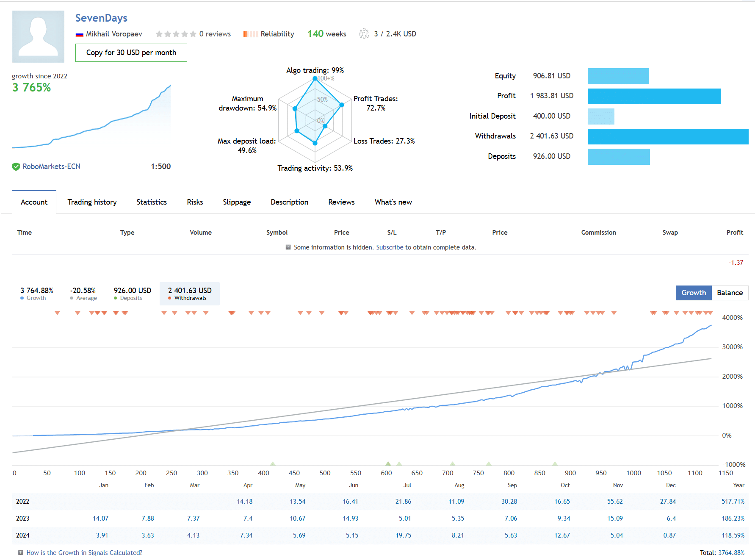Click the five-star rating icons
The width and height of the screenshot is (755, 560).
(x=176, y=34)
